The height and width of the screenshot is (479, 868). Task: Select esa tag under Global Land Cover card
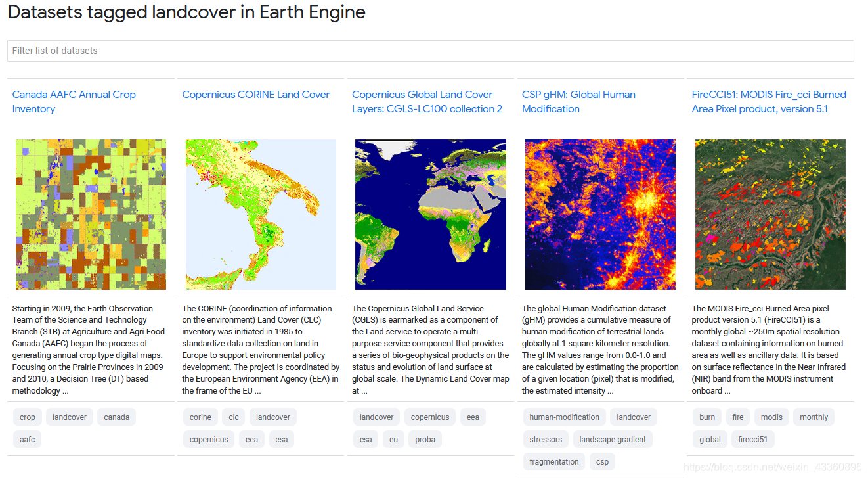[x=366, y=440]
